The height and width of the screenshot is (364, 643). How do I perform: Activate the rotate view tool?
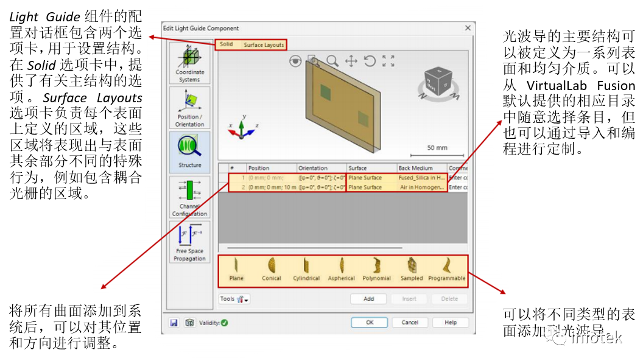(x=370, y=61)
